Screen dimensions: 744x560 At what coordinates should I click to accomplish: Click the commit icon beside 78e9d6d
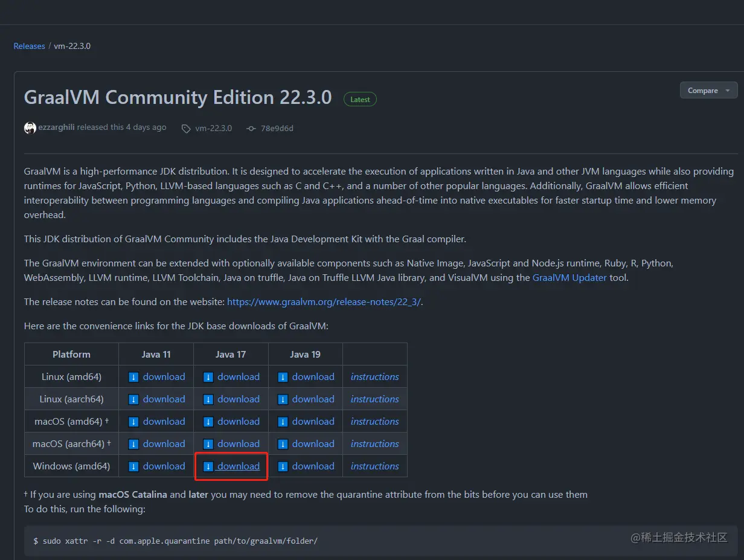coord(251,128)
